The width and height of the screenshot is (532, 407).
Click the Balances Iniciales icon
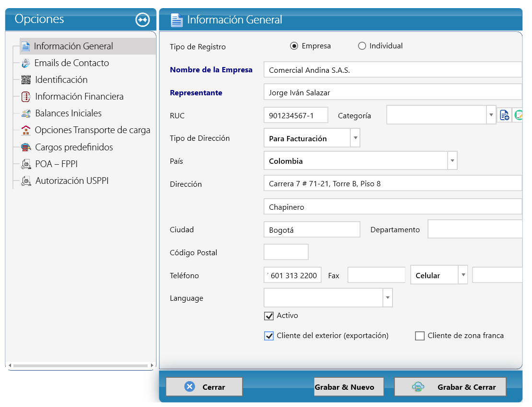[x=26, y=113]
